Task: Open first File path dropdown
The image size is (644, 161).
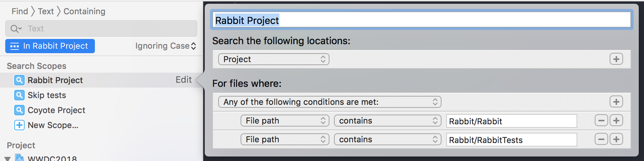Action: (285, 121)
